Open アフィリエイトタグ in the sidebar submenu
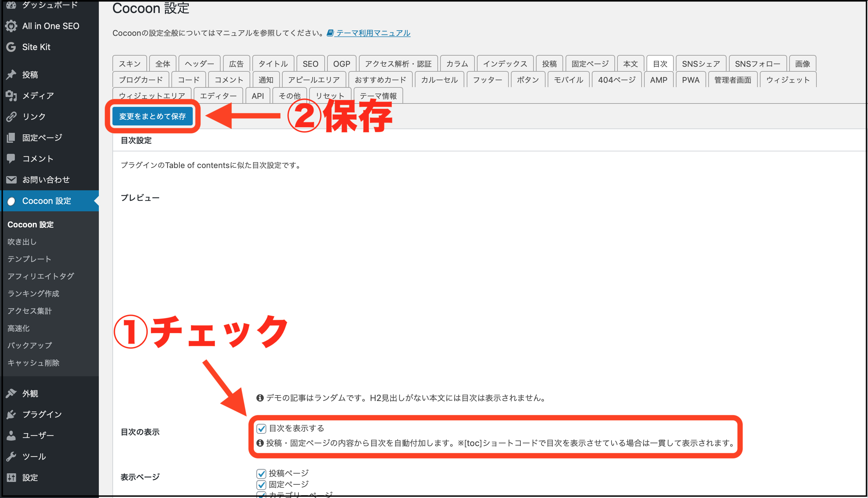Viewport: 868px width, 498px height. click(x=41, y=276)
